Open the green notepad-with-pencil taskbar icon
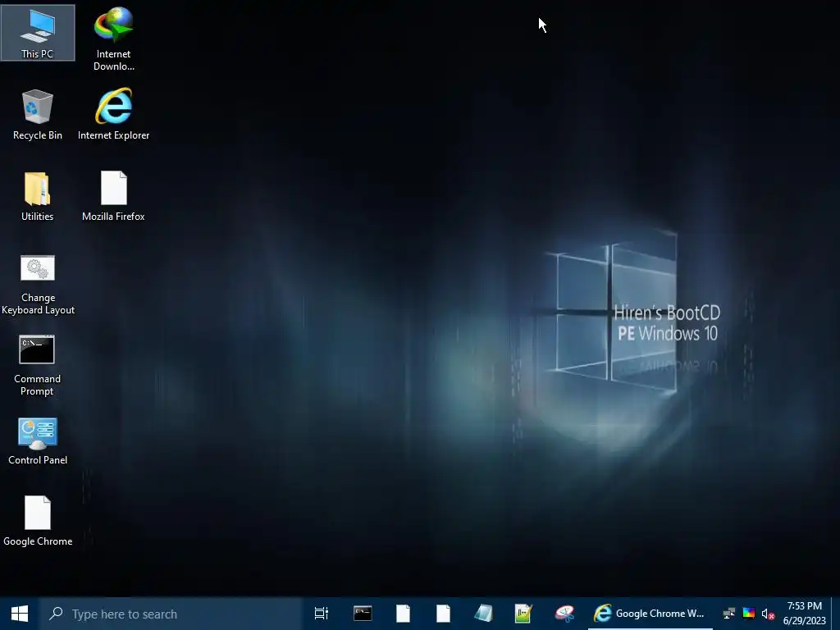840x630 pixels. coord(523,614)
